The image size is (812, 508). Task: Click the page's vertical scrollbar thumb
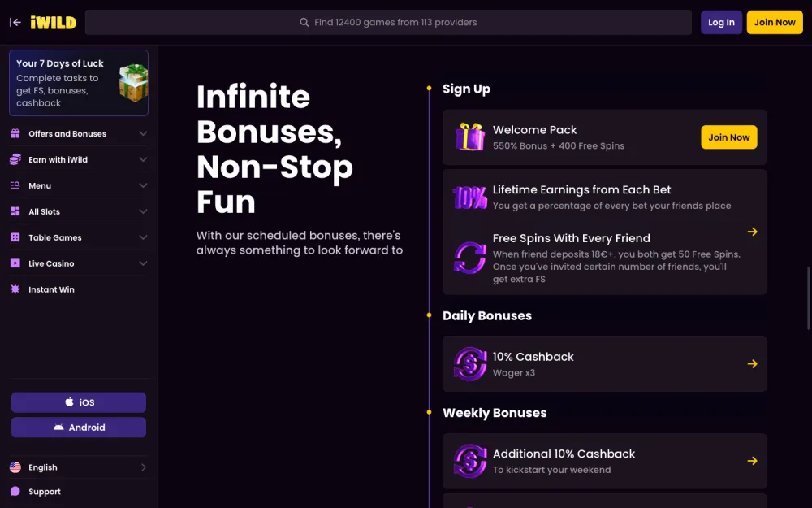click(809, 298)
